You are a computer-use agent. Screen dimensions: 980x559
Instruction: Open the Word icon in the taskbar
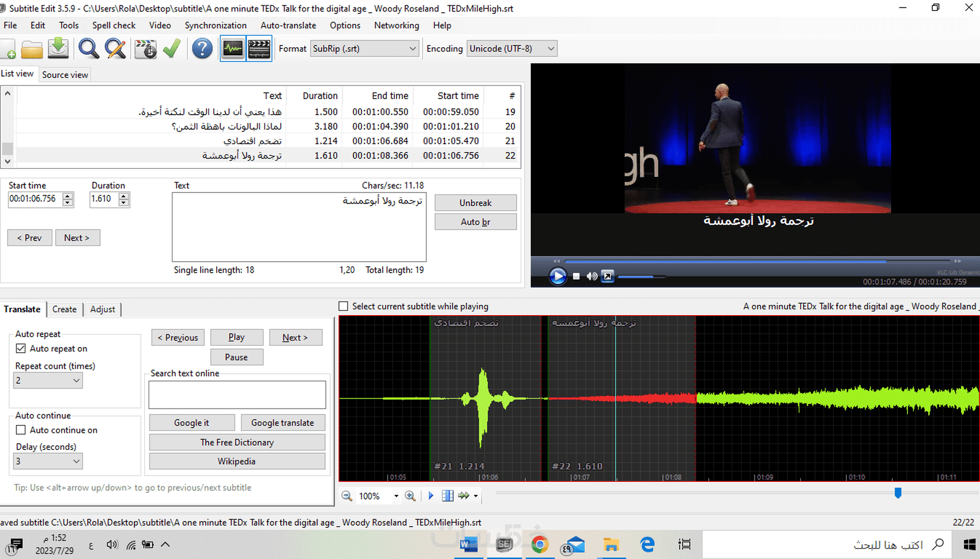tap(469, 545)
